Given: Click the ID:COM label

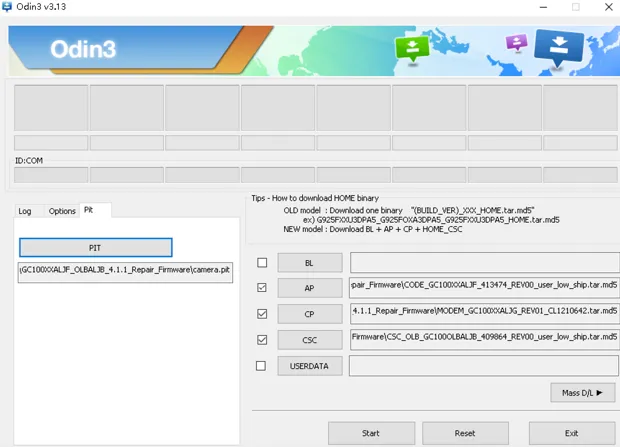Looking at the screenshot, I should (29, 161).
